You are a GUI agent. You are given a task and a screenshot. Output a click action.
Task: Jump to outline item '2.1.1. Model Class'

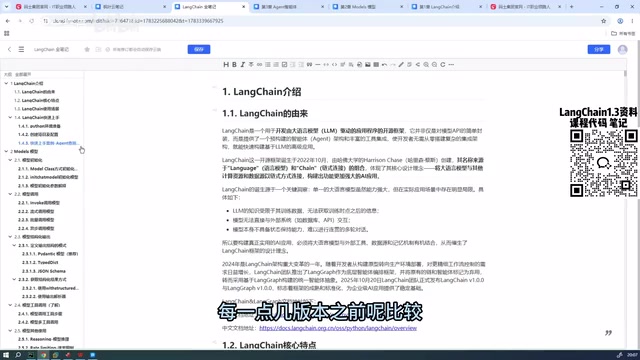tap(48, 169)
